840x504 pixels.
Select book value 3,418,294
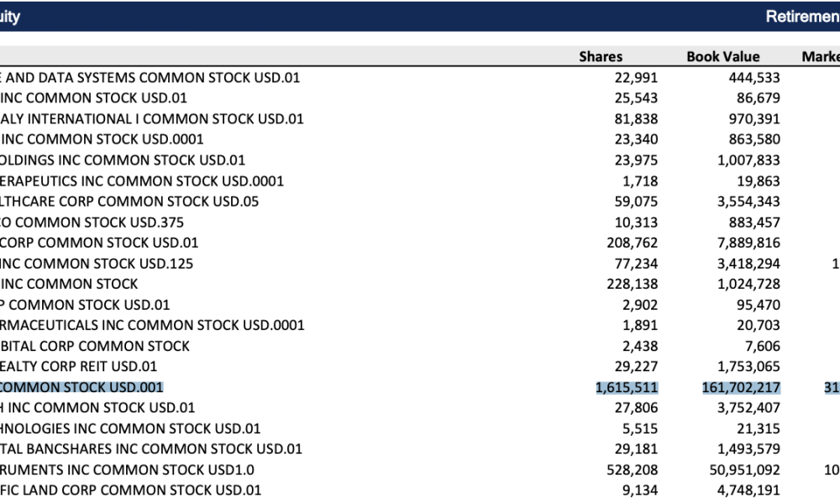[749, 264]
